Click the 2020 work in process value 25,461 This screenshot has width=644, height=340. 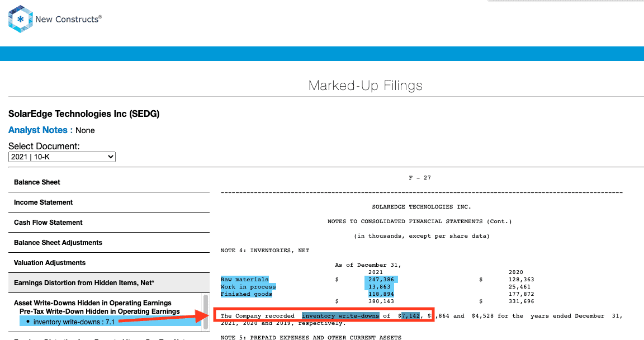tap(519, 287)
